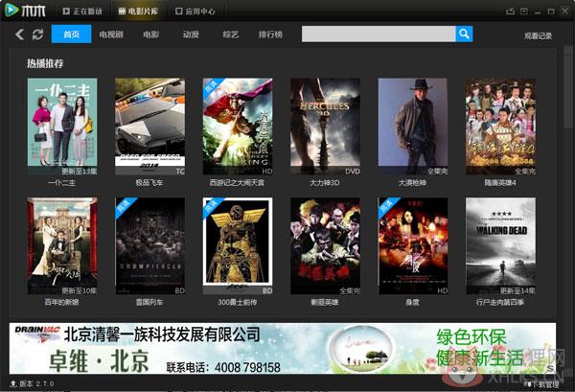Open the Hercules 3D poster thumbnail
The height and width of the screenshot is (392, 575).
(325, 127)
